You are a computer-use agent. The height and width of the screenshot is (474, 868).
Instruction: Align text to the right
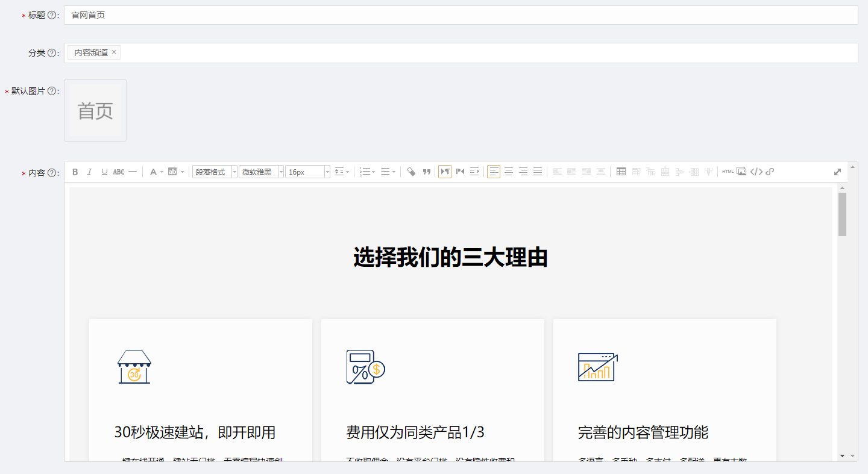(523, 172)
